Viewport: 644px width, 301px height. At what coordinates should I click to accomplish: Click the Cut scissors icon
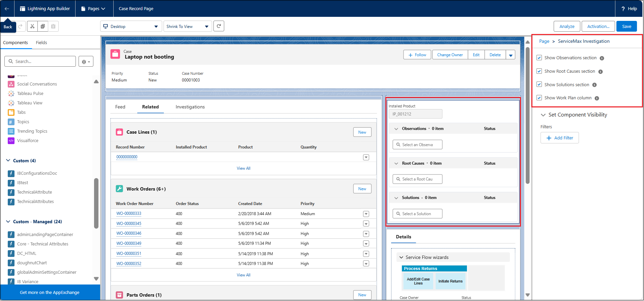pyautogui.click(x=32, y=26)
